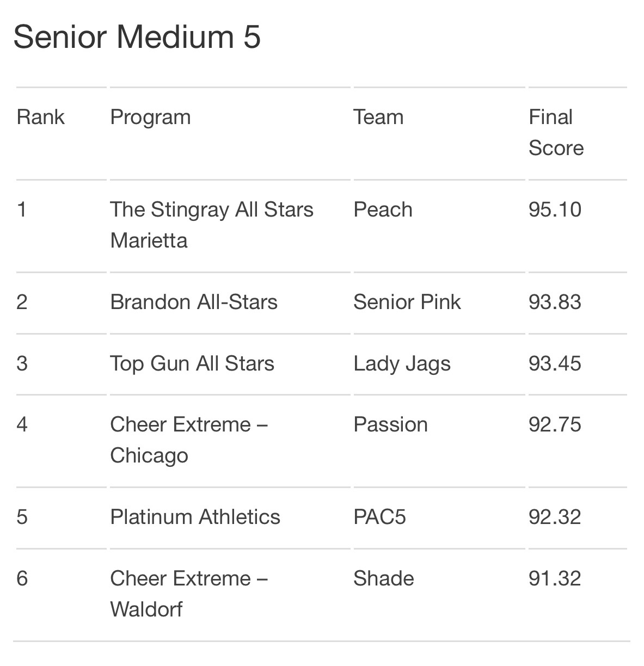644x666 pixels.
Task: Click the 93.83 score value
Action: [x=555, y=303]
